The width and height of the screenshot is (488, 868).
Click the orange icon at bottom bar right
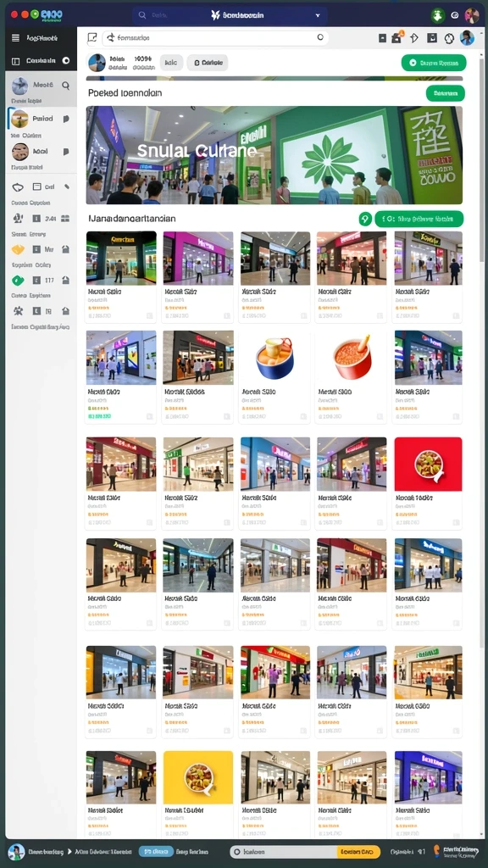click(437, 852)
